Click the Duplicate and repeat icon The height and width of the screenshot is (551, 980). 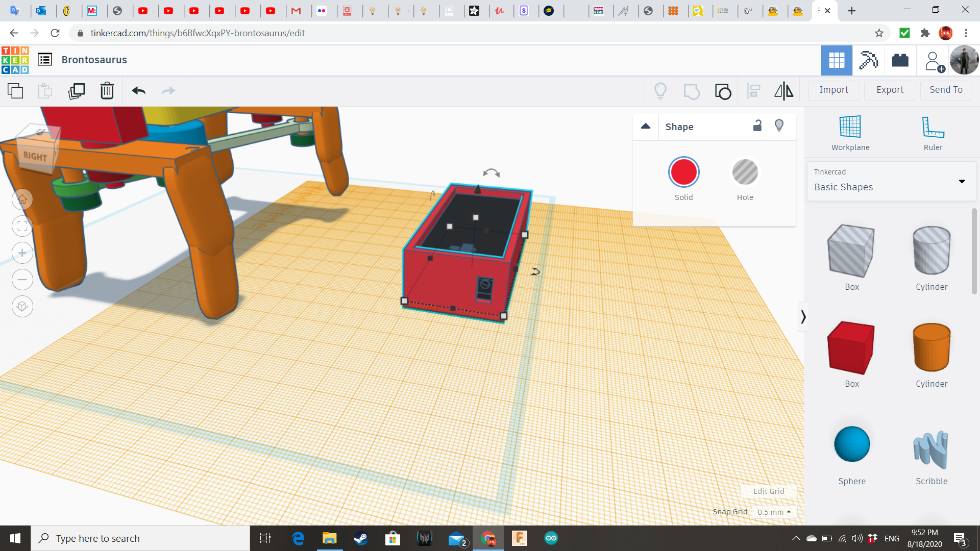coord(77,91)
